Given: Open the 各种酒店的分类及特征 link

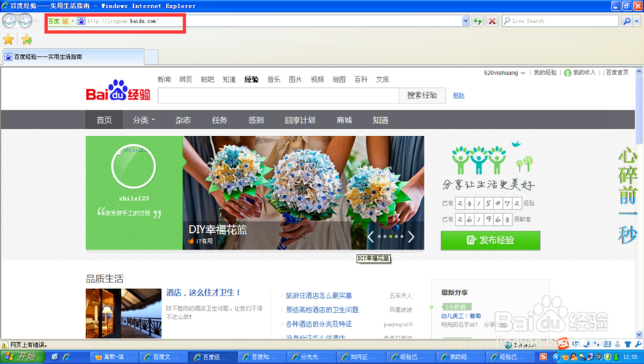Looking at the screenshot, I should [319, 324].
